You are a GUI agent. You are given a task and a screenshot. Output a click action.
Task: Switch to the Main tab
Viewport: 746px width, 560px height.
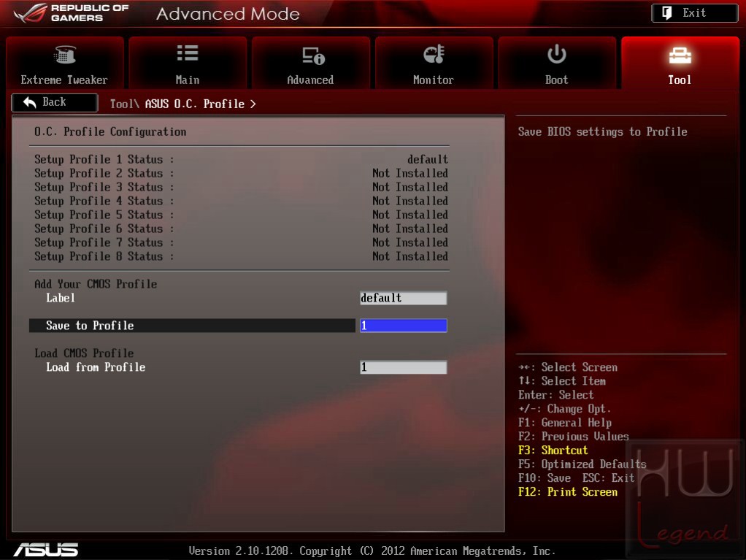pyautogui.click(x=188, y=63)
